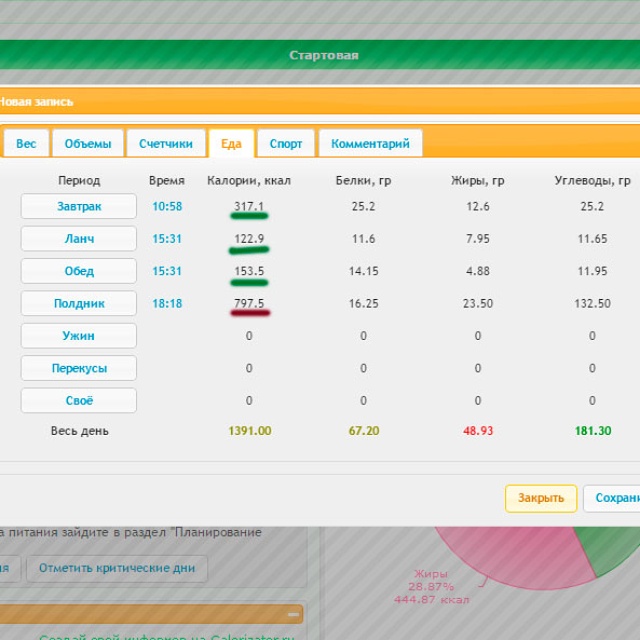This screenshot has width=640, height=640.
Task: Click the Перекусы button
Action: 79,368
